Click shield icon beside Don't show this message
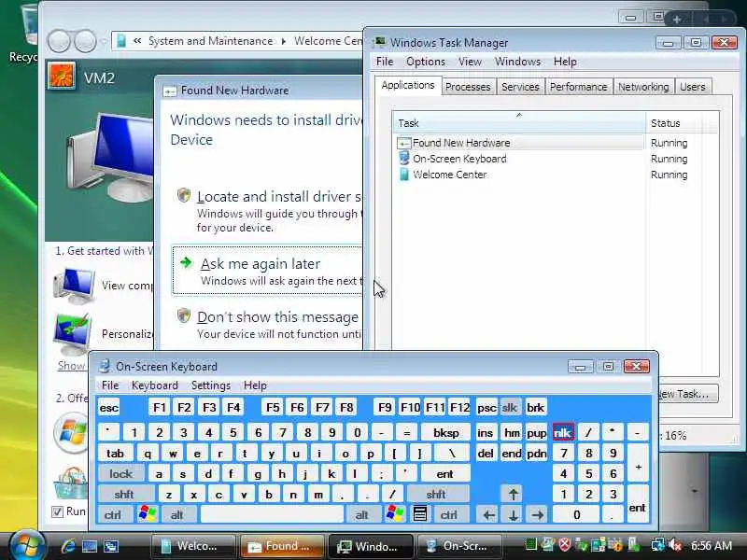 point(183,315)
